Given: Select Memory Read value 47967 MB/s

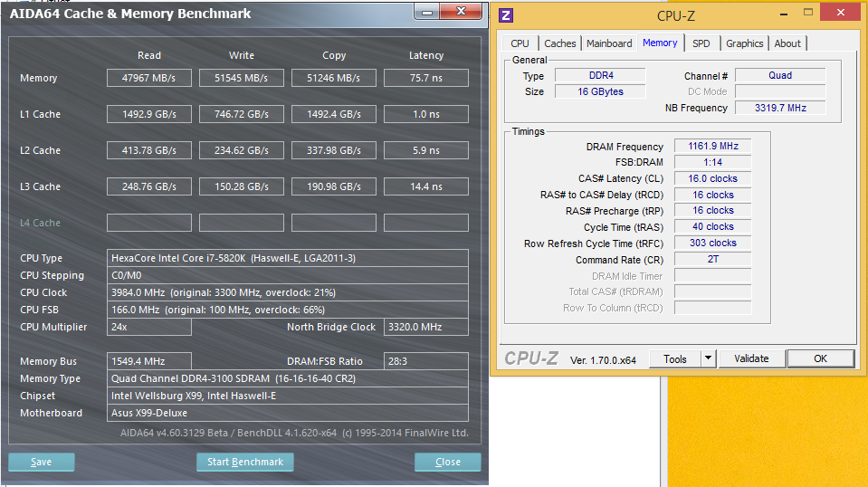Looking at the screenshot, I should 149,78.
